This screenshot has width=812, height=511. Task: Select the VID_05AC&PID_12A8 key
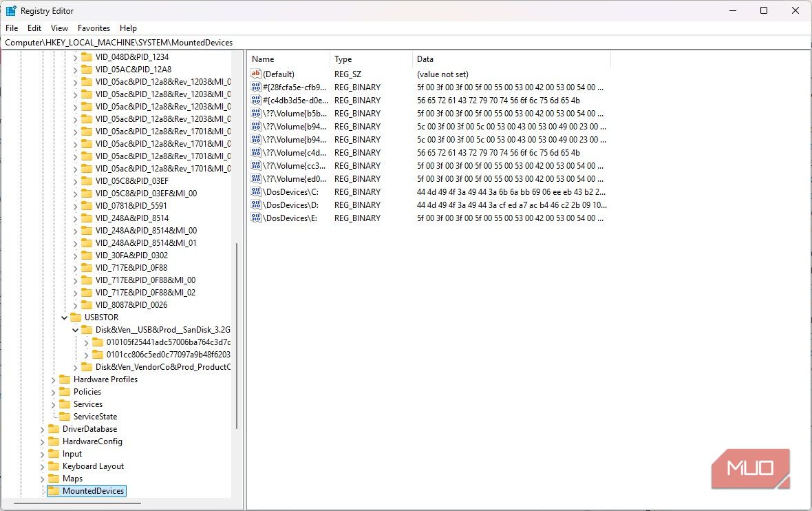pos(133,69)
